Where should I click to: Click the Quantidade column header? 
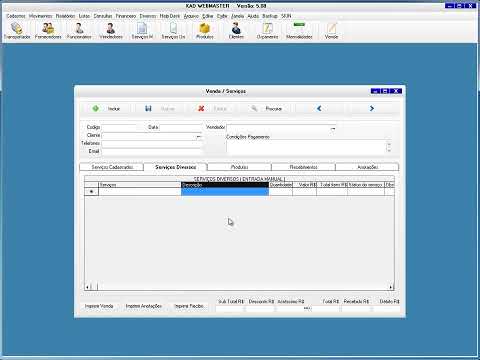pyautogui.click(x=281, y=185)
